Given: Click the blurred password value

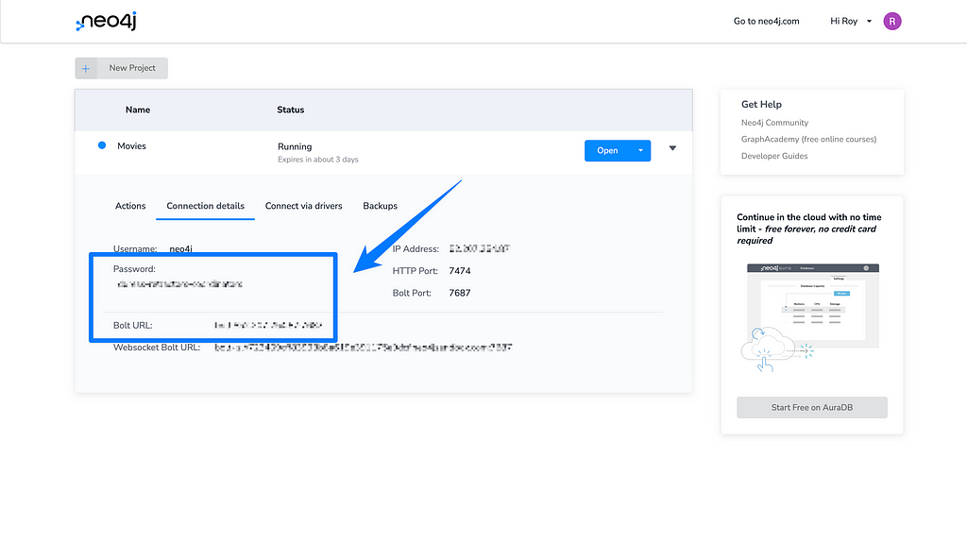Looking at the screenshot, I should coord(179,284).
